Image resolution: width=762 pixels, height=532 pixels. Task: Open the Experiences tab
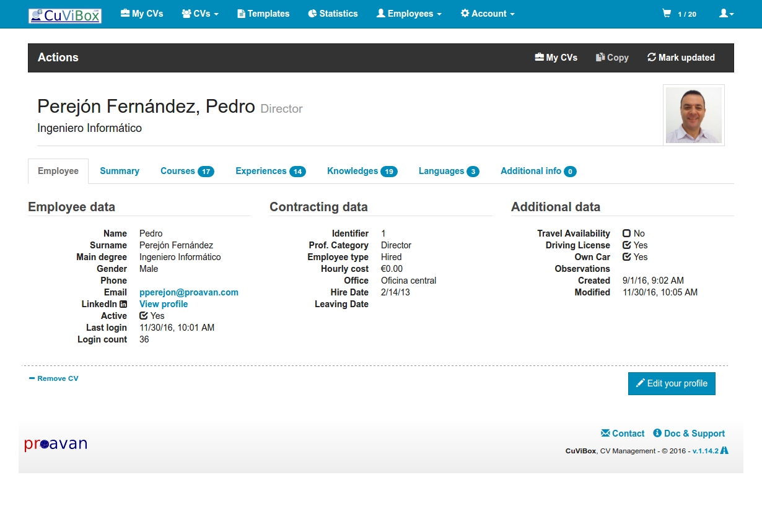(x=271, y=171)
